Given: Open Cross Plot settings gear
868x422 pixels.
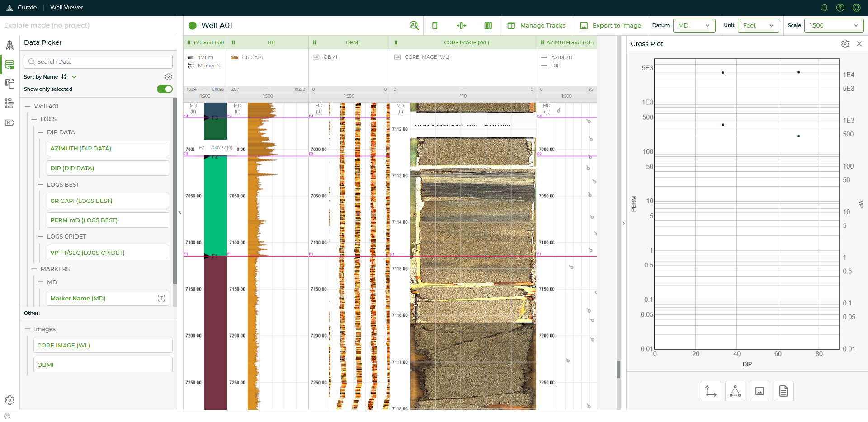Looking at the screenshot, I should tap(845, 44).
